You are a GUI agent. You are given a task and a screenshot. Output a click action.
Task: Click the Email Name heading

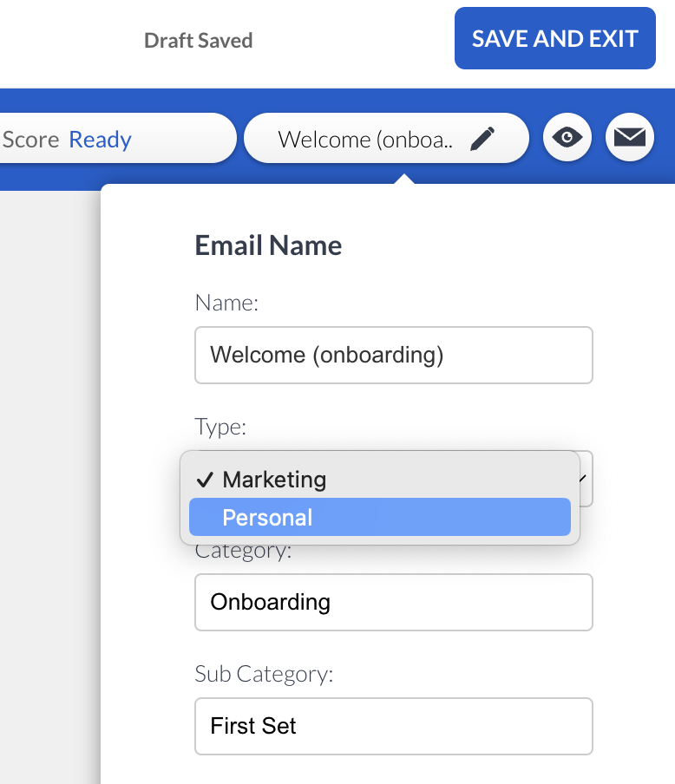[268, 245]
